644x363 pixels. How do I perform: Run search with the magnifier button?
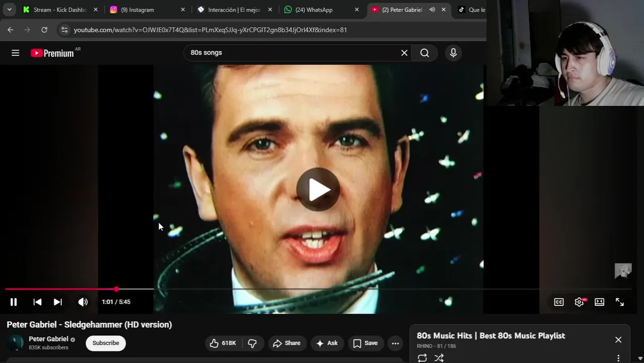click(x=425, y=53)
